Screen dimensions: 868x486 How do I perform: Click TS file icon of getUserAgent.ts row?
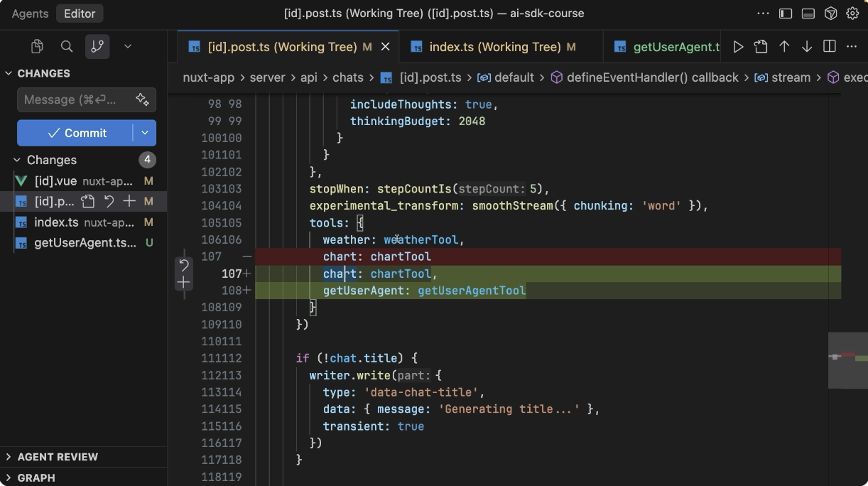pyautogui.click(x=22, y=243)
